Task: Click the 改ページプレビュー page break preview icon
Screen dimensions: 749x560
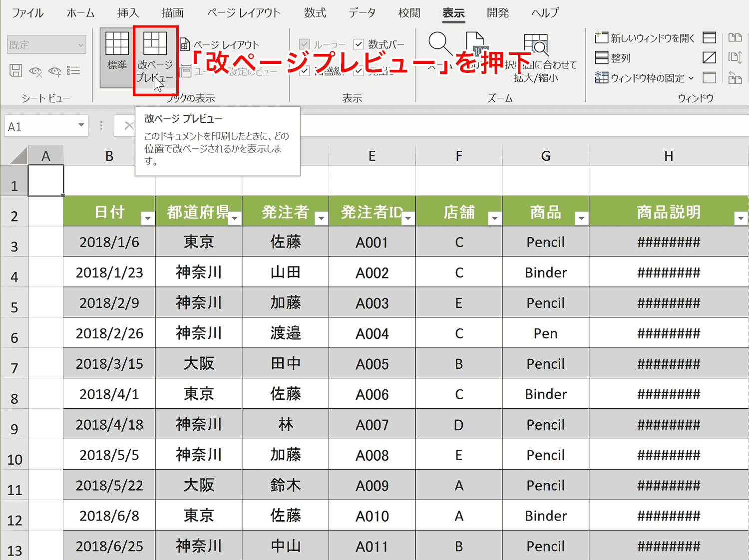Action: click(x=155, y=43)
